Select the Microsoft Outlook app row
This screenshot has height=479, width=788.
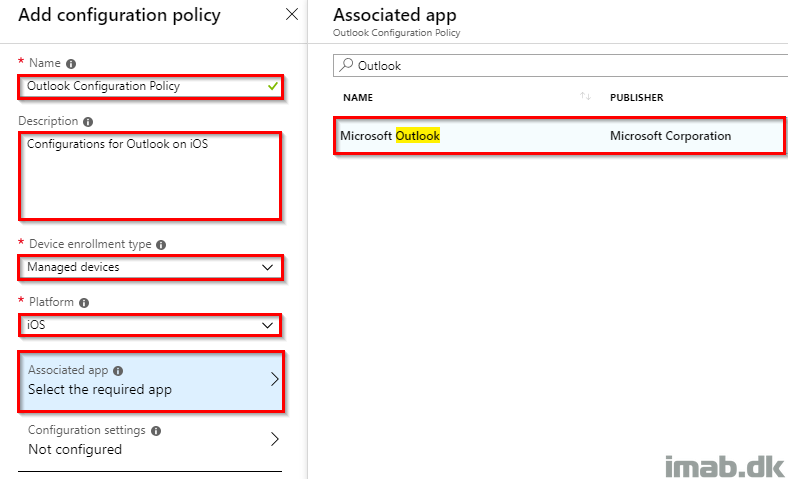559,136
